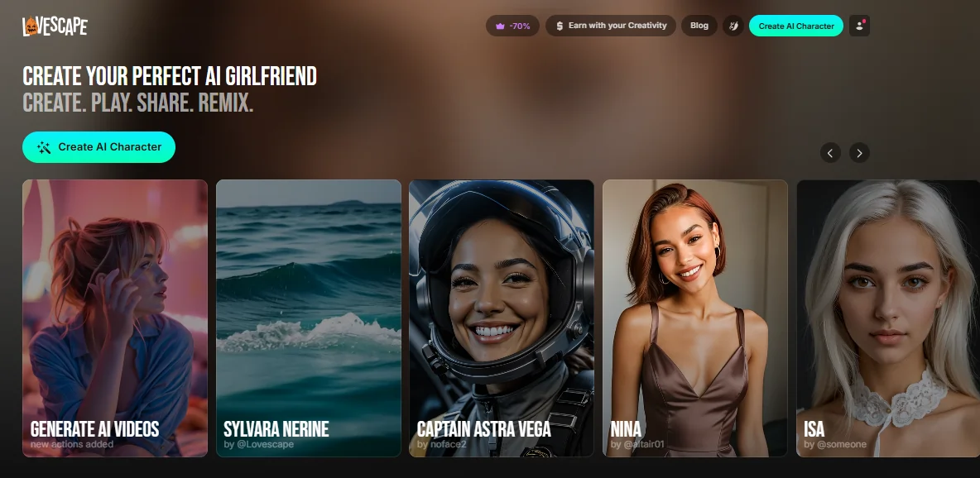980x478 pixels.
Task: Click the magic wand icon on green button
Action: 44,146
